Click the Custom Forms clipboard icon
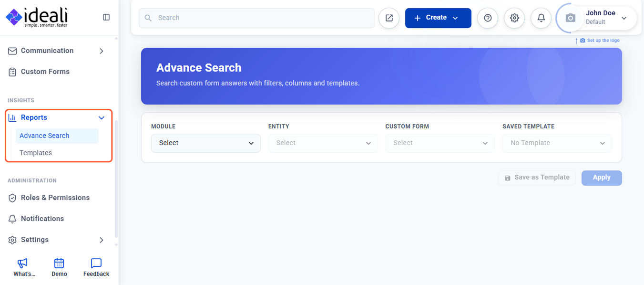The width and height of the screenshot is (644, 285). coord(12,72)
